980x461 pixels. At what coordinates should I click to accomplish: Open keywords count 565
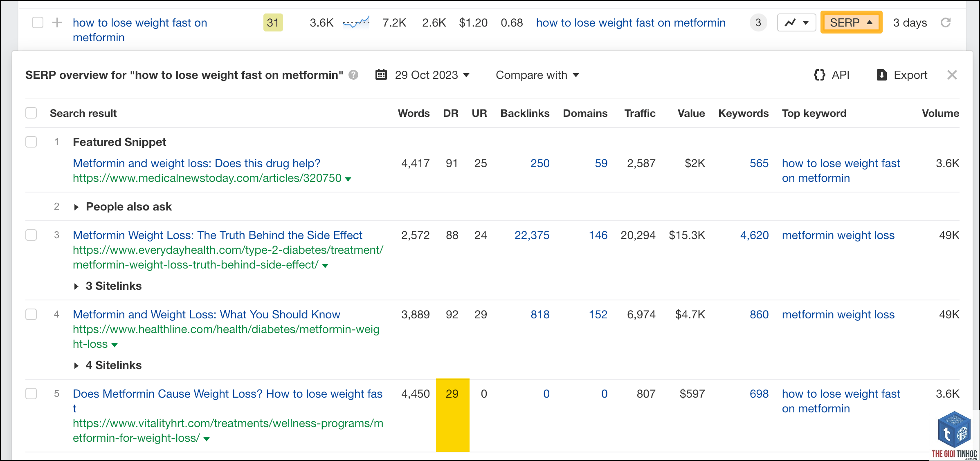coord(759,163)
